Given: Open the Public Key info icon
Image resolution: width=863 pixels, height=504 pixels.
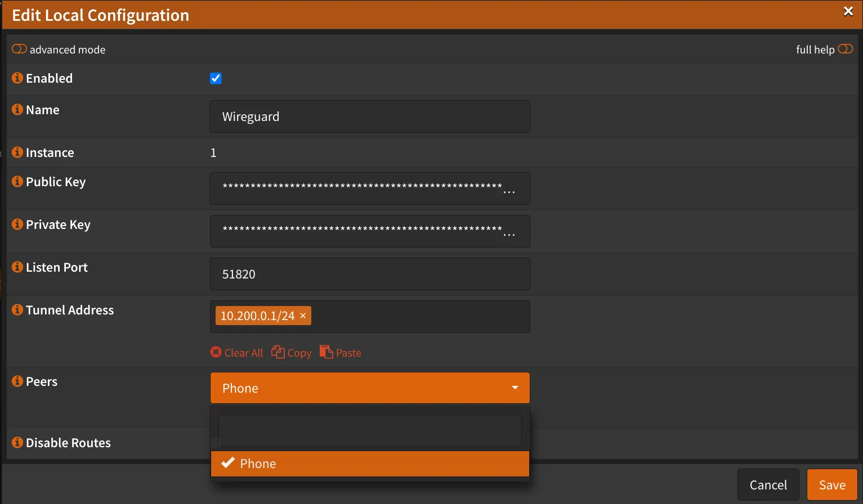Looking at the screenshot, I should (16, 182).
